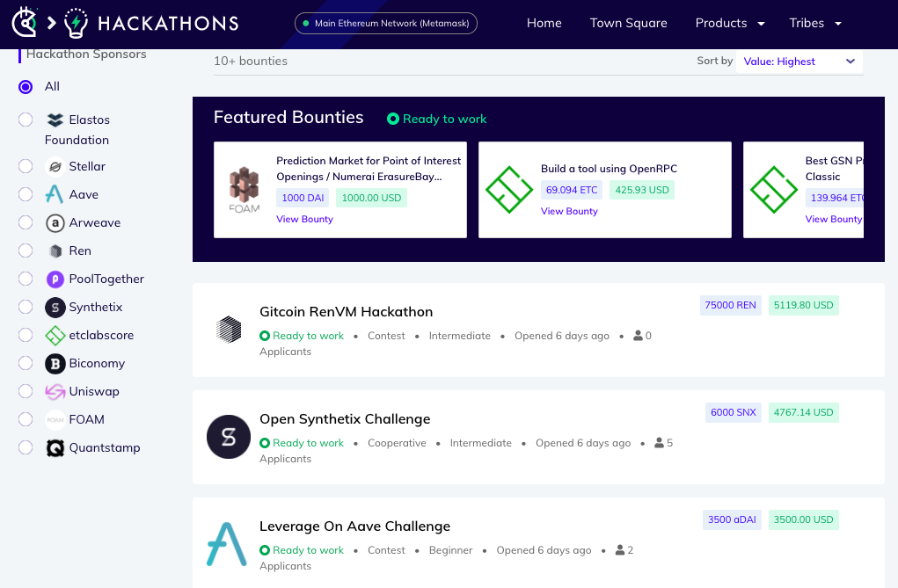Screen dimensions: 898x588
Task: Click the green logo on Best GSN card
Action: point(774,190)
